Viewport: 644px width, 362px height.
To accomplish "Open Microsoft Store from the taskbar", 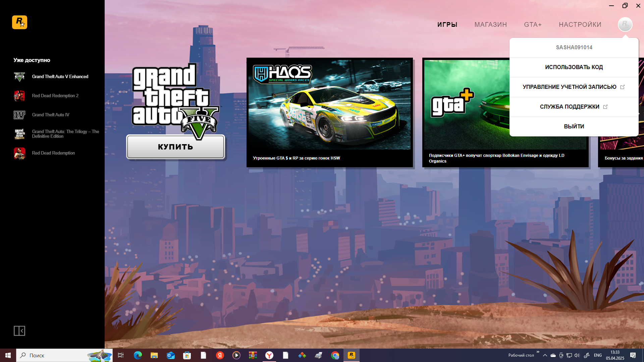I will click(187, 355).
